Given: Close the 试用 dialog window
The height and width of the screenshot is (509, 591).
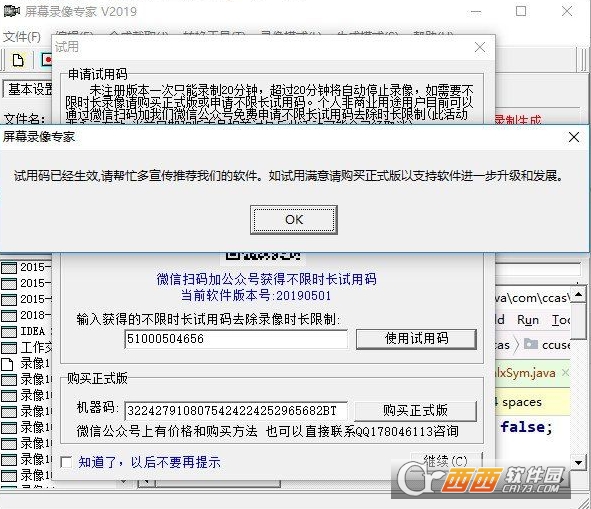Looking at the screenshot, I should coord(480,47).
